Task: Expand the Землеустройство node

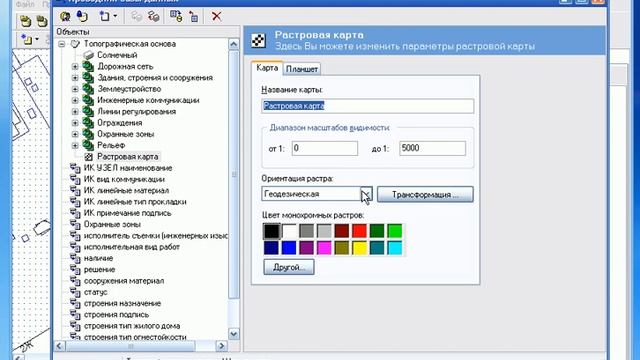Action: coord(75,89)
